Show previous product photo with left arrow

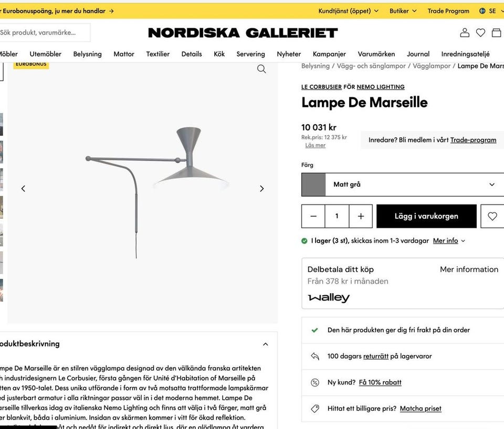[x=23, y=188]
